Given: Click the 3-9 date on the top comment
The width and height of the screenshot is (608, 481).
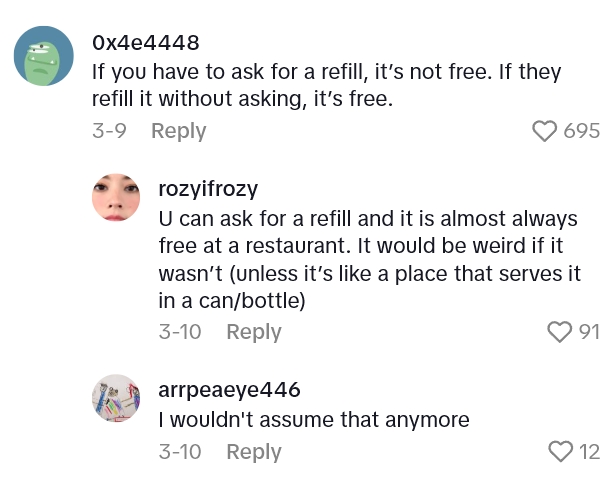Looking at the screenshot, I should tap(108, 131).
